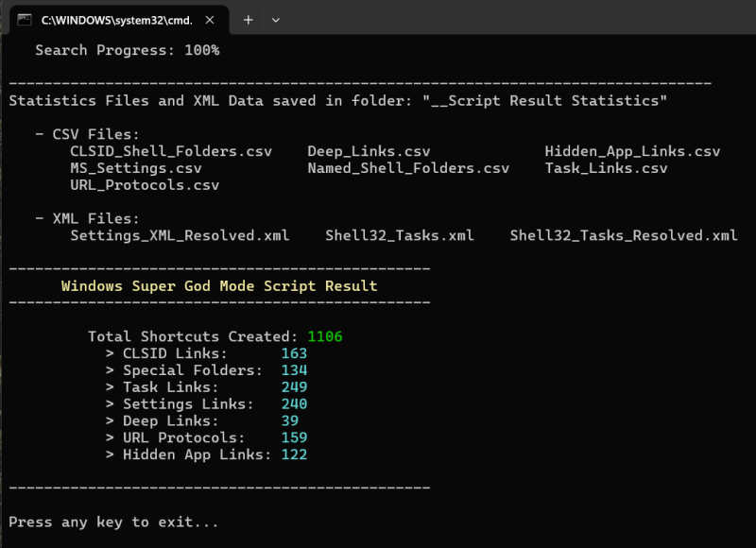The width and height of the screenshot is (756, 548).
Task: Click Shell32_Tasks.xml file name
Action: (x=400, y=235)
